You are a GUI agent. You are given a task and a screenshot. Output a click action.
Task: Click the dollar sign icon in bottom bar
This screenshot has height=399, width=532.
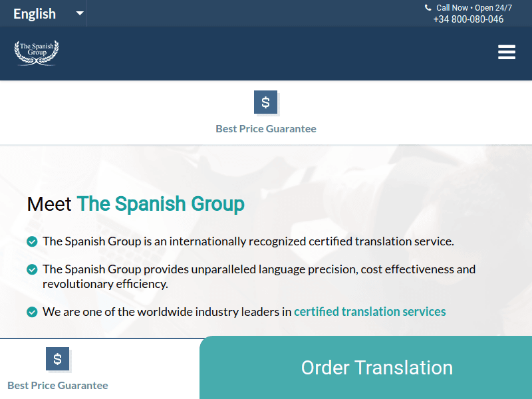(58, 358)
